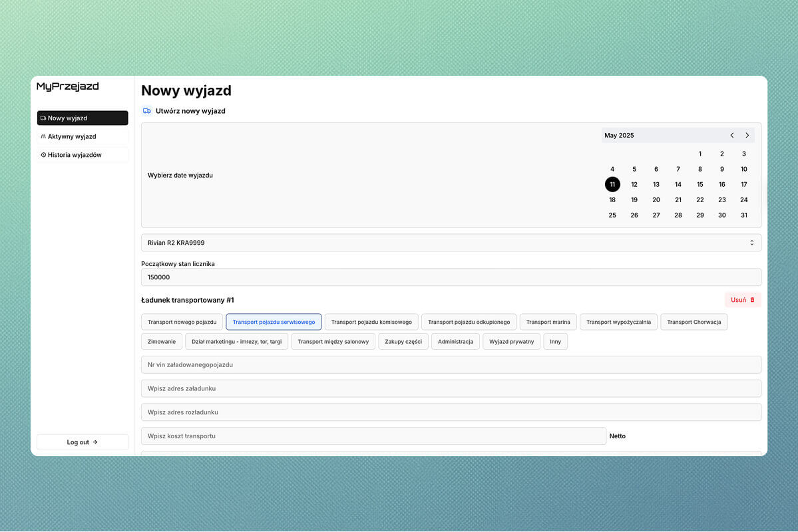Select Transport nowego pojazdu option
This screenshot has width=798, height=532.
(x=182, y=322)
